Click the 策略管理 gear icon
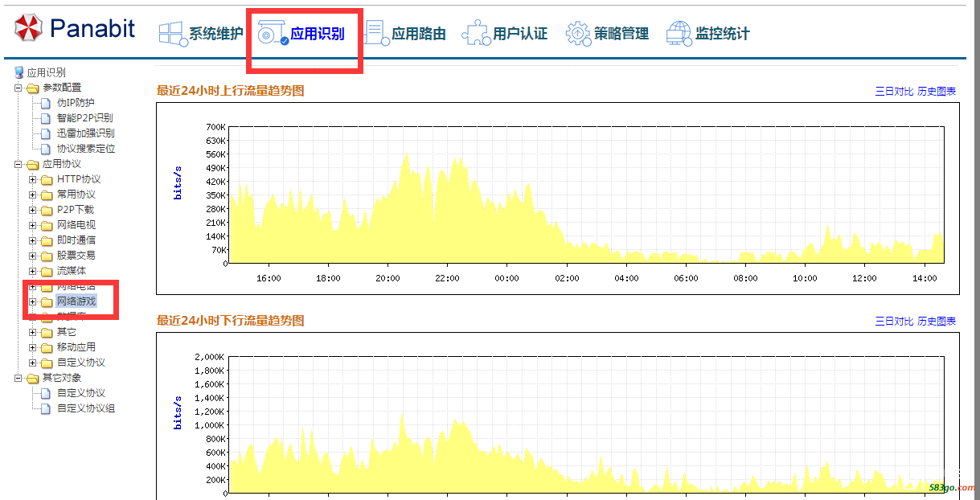This screenshot has height=500, width=980. [x=577, y=33]
